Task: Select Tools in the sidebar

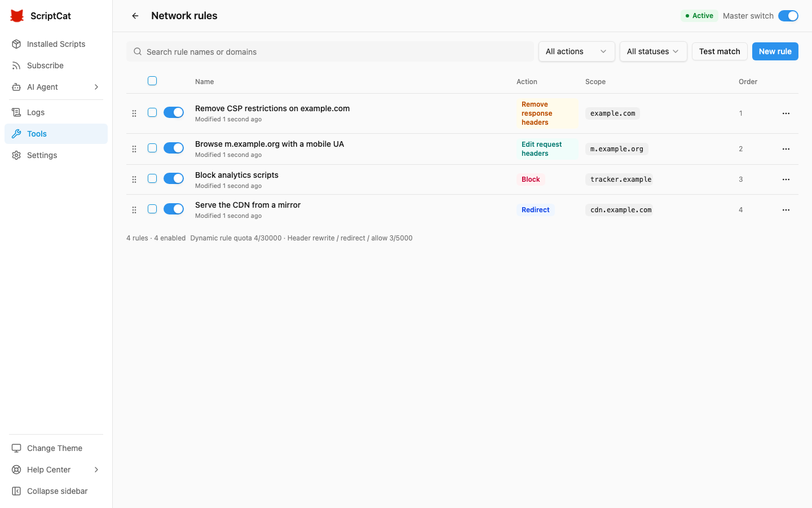Action: pos(56,134)
